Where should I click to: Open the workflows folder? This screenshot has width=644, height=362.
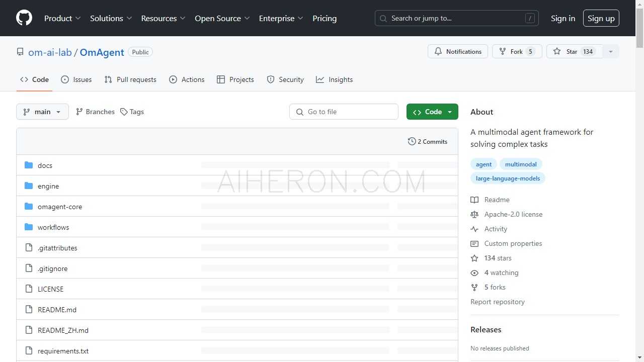(x=53, y=227)
